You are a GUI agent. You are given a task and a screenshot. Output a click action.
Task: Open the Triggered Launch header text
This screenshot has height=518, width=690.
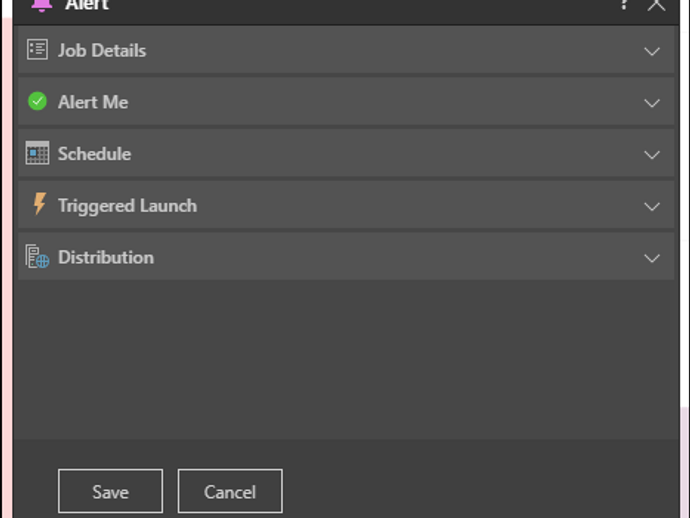point(127,205)
